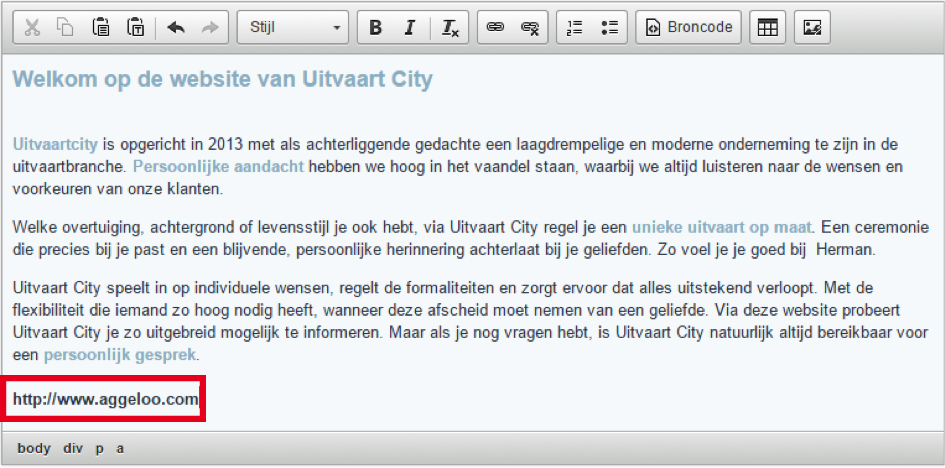Open the Stijl style dropdown
The width and height of the screenshot is (945, 468).
(293, 28)
